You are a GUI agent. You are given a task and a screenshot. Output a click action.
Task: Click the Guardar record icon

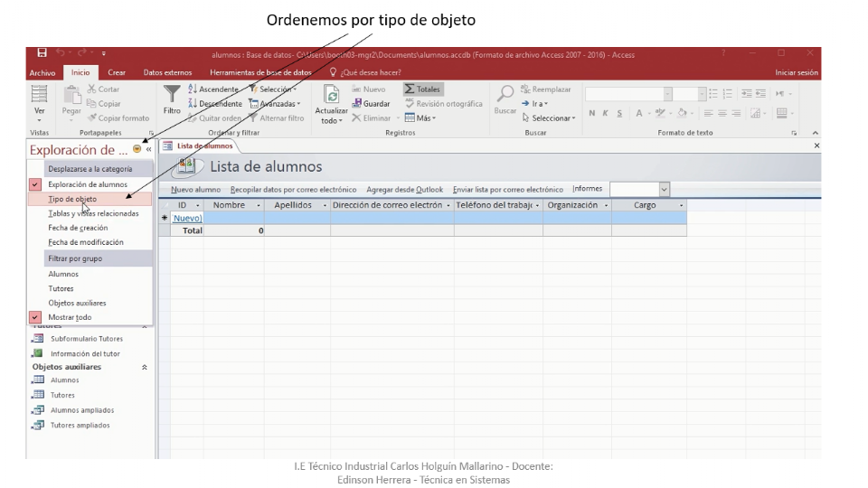(357, 104)
